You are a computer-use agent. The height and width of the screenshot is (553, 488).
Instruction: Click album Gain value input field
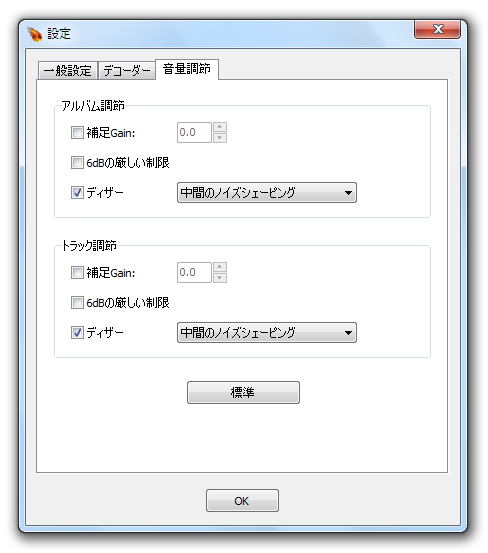tap(194, 133)
